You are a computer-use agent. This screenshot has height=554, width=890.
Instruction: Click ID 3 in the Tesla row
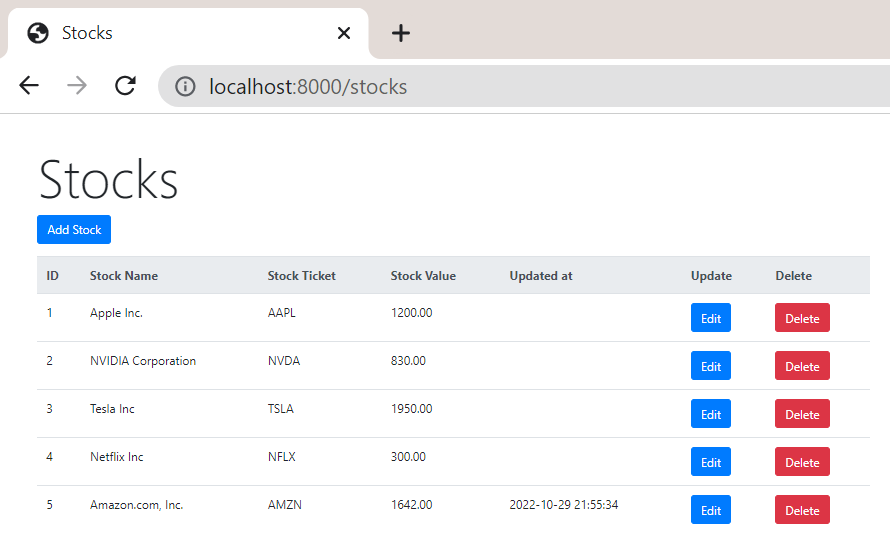[49, 409]
